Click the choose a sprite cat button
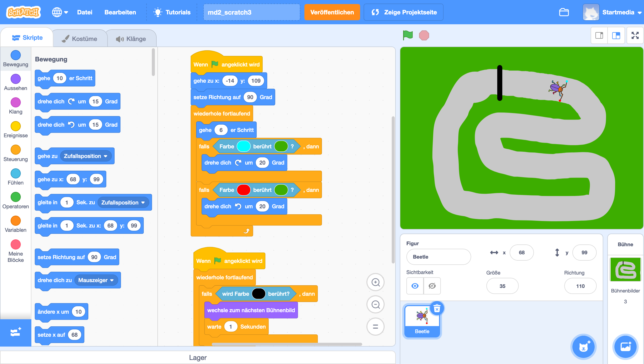Viewport: 644px width, 364px height. coord(583,347)
